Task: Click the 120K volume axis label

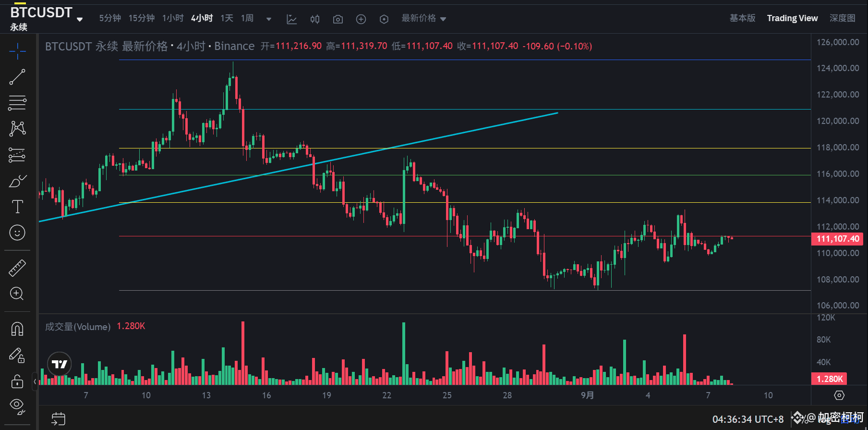Action: click(x=826, y=318)
